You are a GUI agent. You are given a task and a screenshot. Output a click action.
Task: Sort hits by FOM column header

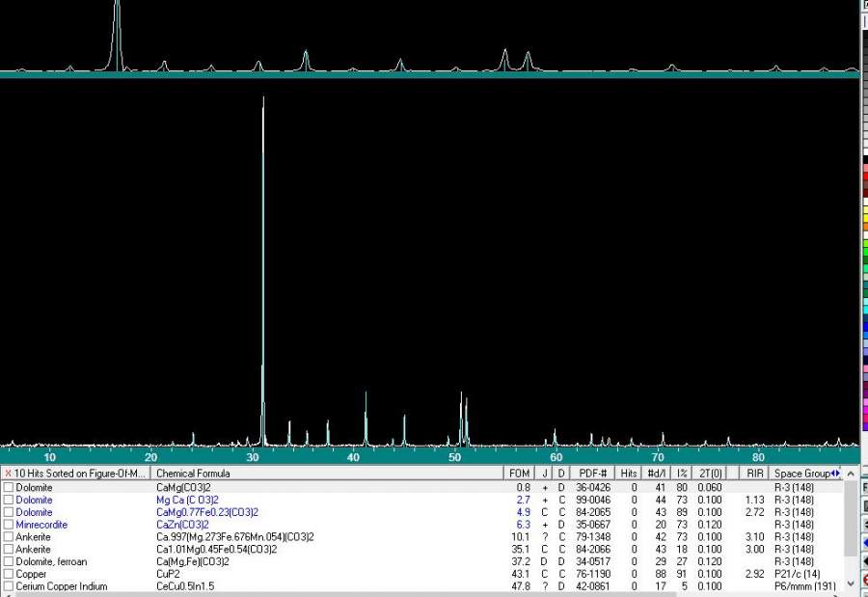pyautogui.click(x=519, y=474)
